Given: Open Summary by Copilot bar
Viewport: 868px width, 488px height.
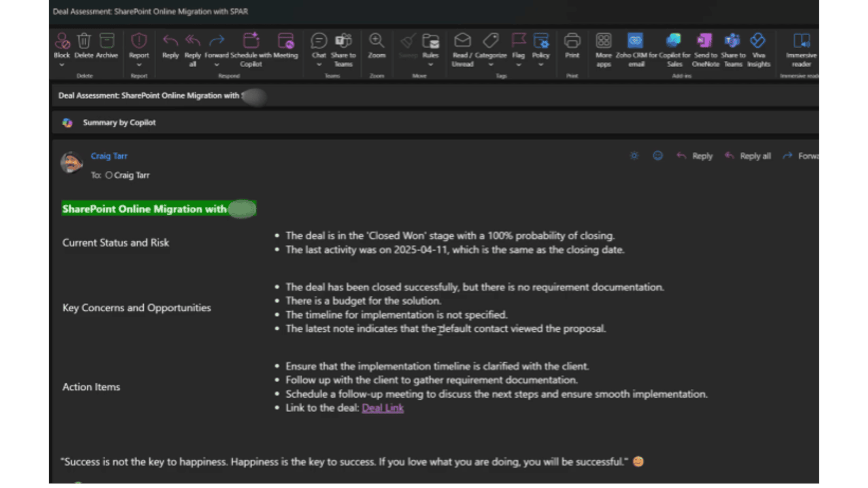Looking at the screenshot, I should point(119,123).
